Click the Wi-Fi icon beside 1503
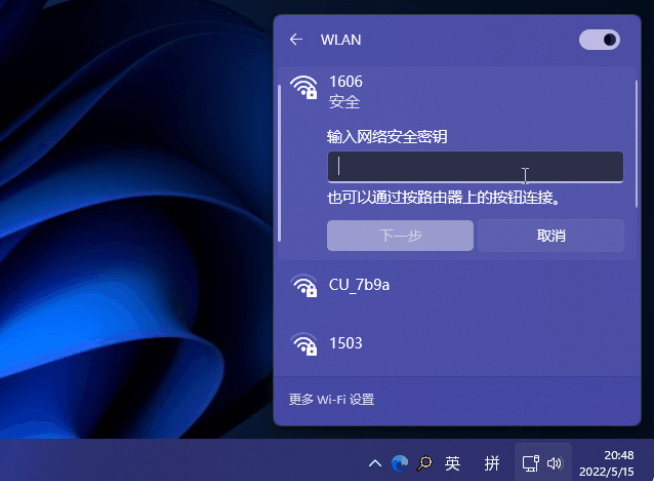Viewport: 654px width, 481px height. tap(304, 344)
